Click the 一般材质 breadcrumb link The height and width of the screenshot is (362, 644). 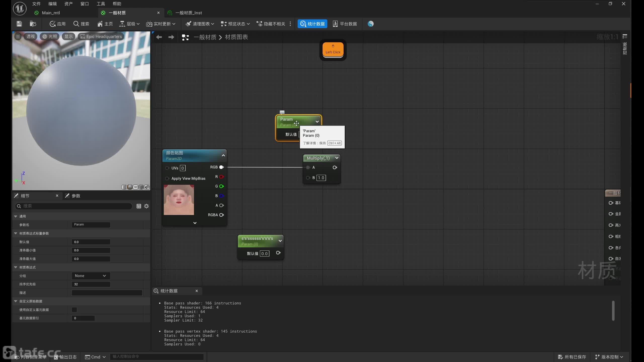point(205,37)
